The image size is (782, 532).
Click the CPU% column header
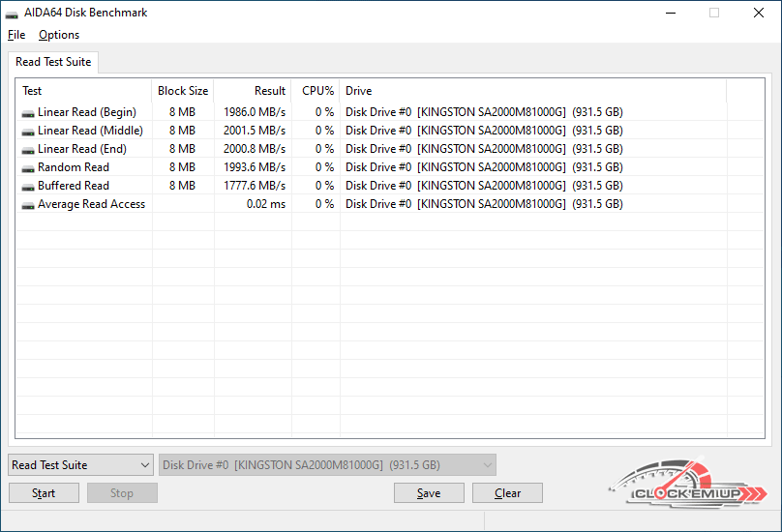(317, 91)
